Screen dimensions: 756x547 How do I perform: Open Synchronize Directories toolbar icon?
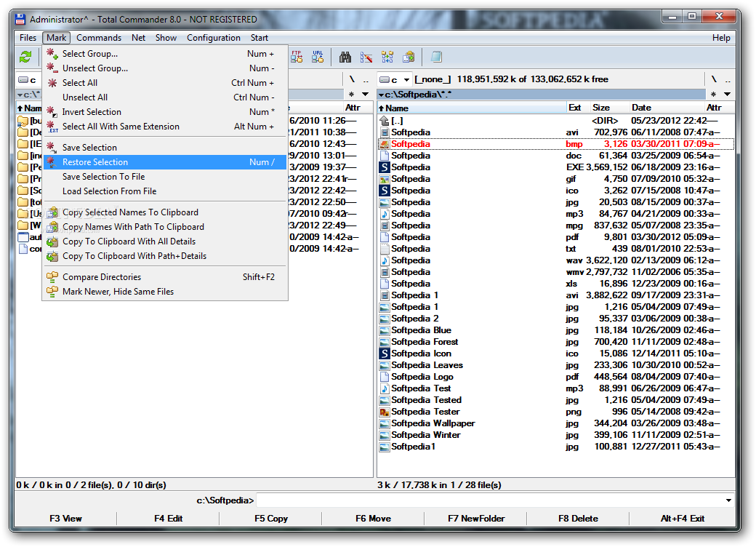[x=387, y=57]
